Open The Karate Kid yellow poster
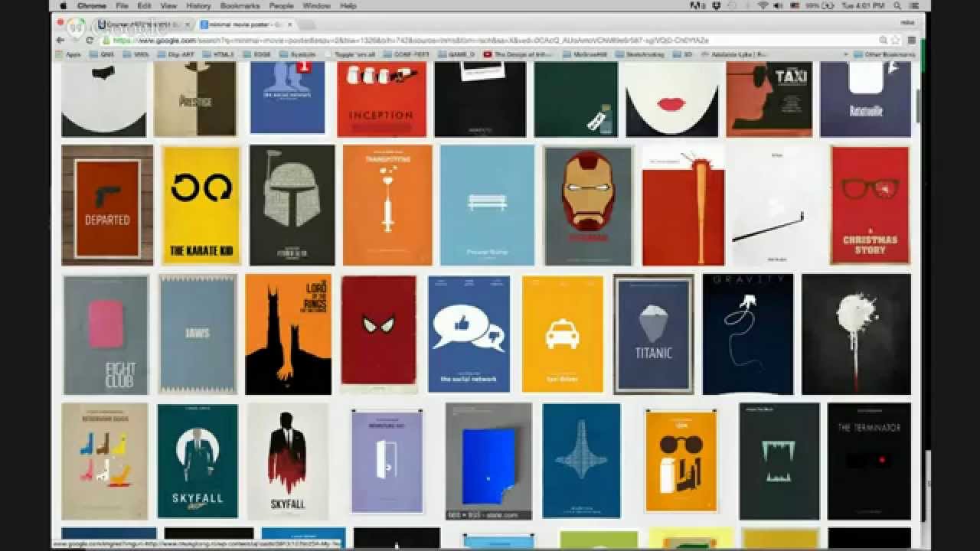 pyautogui.click(x=201, y=205)
